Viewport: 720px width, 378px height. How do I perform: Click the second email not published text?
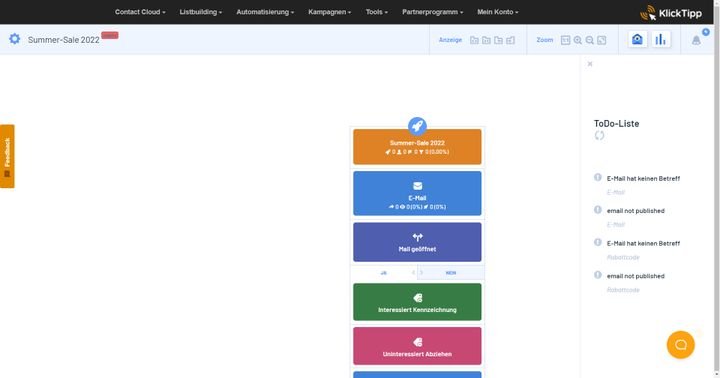tap(636, 276)
